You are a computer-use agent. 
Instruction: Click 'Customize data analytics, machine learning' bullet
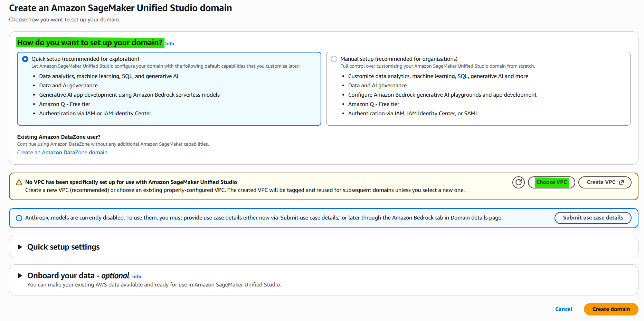tap(438, 76)
